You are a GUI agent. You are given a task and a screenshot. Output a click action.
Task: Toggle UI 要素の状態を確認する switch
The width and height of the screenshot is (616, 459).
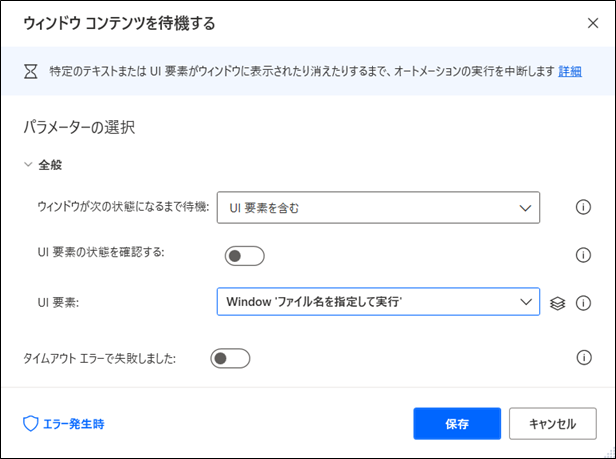(x=244, y=256)
